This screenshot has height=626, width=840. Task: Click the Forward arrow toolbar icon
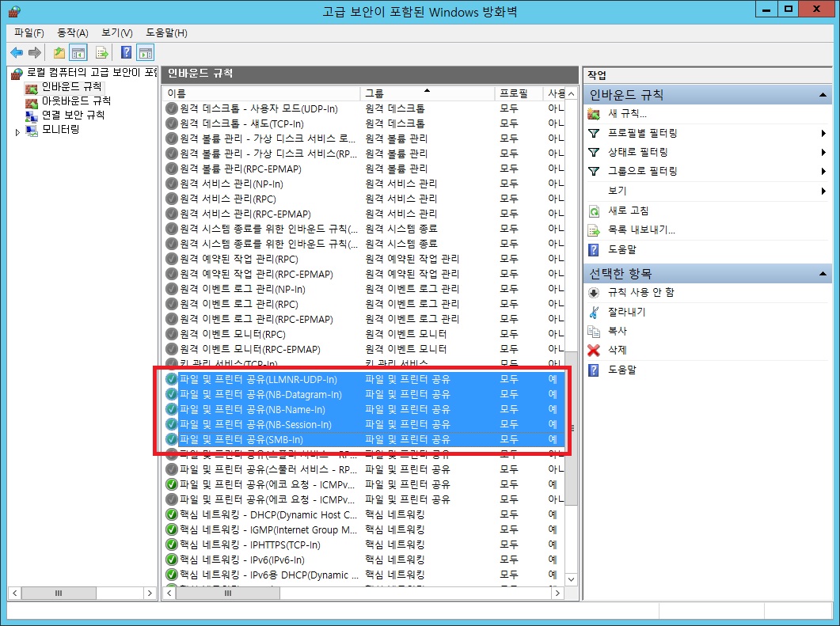tap(35, 52)
